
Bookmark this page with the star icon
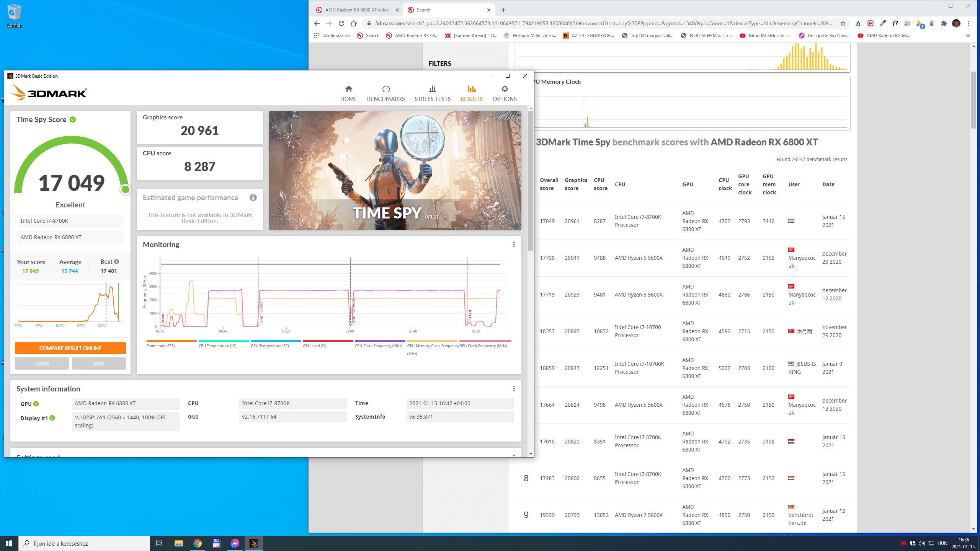pos(843,23)
